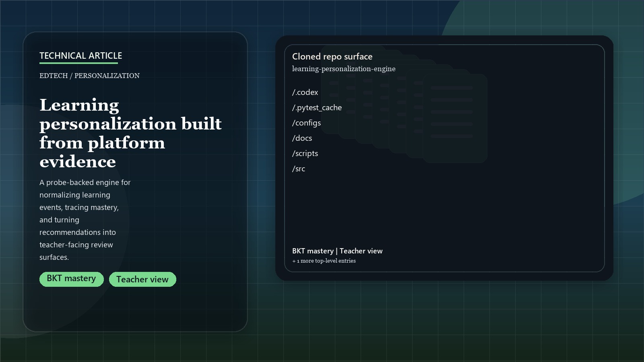
Task: Click the Teacher view tag pill
Action: pyautogui.click(x=142, y=279)
